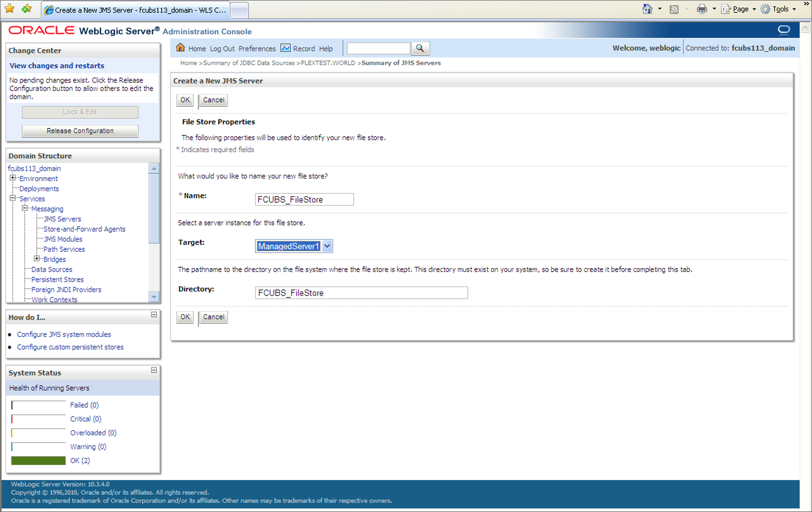Expand the Environment tree node
This screenshot has width=812, height=512.
[x=12, y=178]
